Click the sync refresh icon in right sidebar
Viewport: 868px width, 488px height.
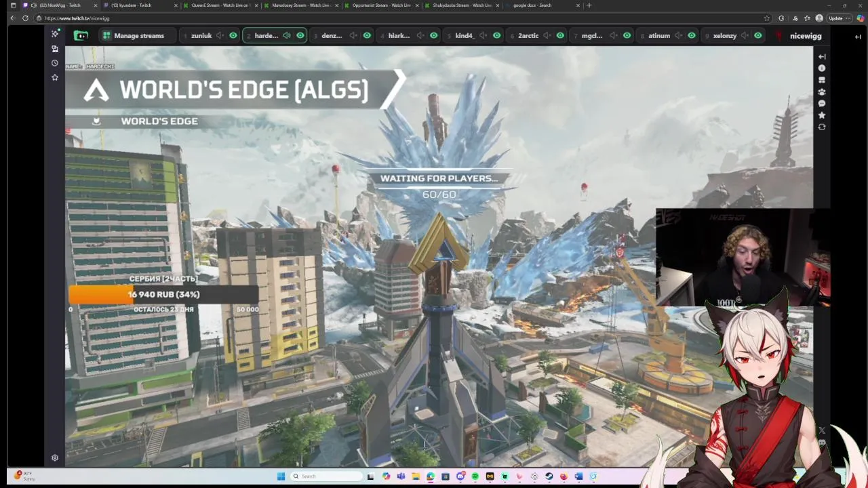click(822, 127)
